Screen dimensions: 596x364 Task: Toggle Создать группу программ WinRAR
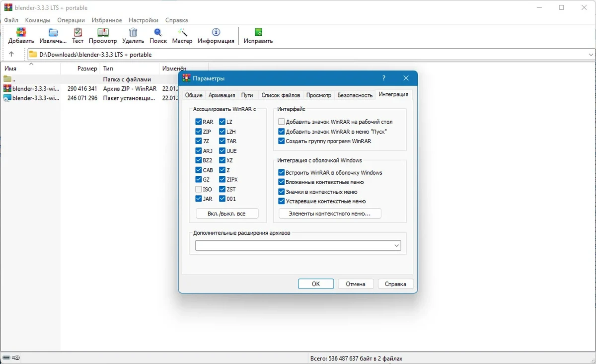pyautogui.click(x=282, y=141)
